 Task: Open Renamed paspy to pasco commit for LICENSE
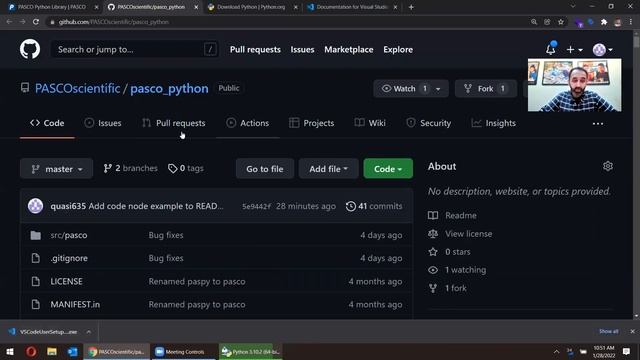197,281
